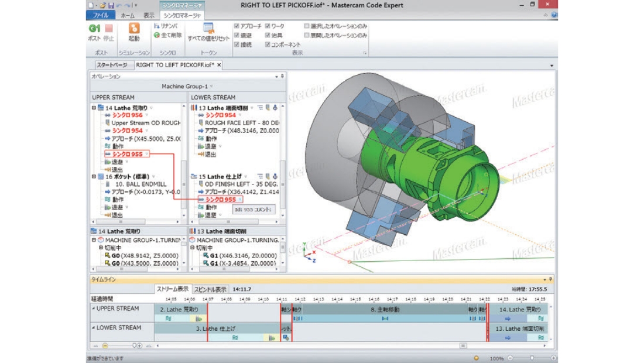The image size is (644, 363).
Task: Toggle the ワーク checkbox
Action: [268, 26]
